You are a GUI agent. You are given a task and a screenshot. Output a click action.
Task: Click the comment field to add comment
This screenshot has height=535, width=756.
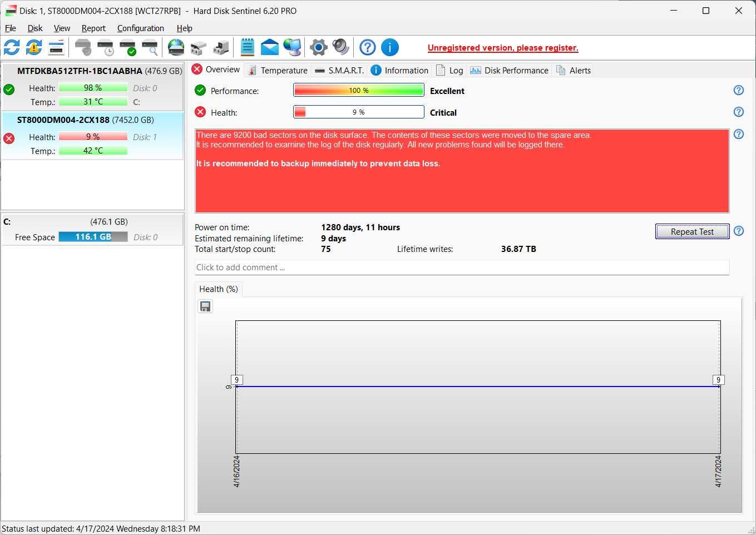pos(462,267)
